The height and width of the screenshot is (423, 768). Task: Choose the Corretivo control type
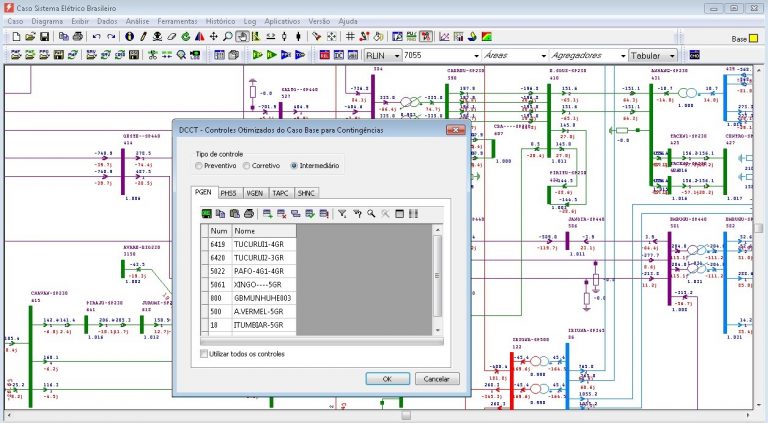pyautogui.click(x=247, y=165)
